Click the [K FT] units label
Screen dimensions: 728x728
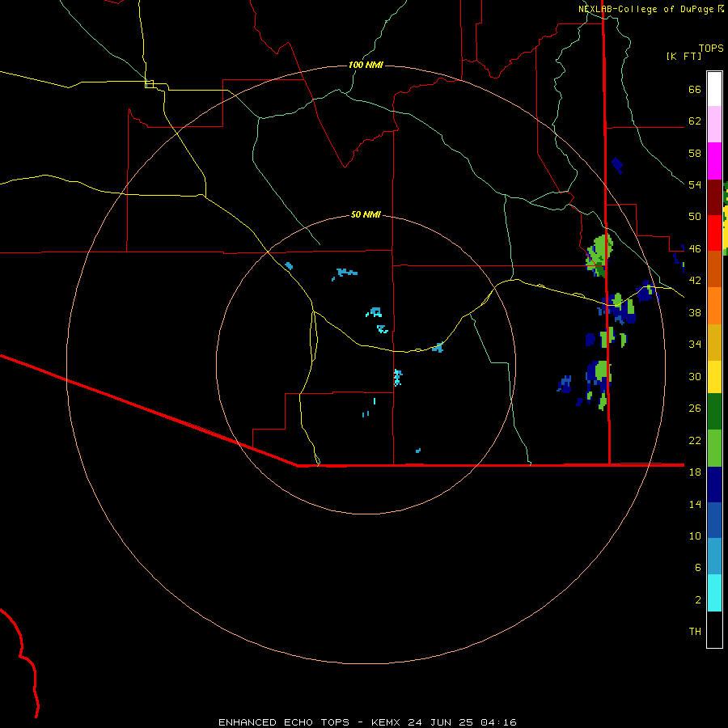point(684,56)
